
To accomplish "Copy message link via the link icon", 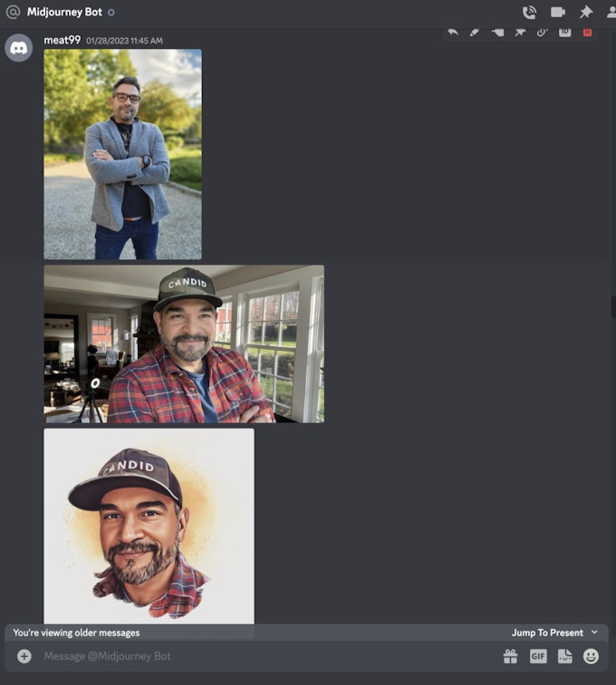I will point(542,33).
